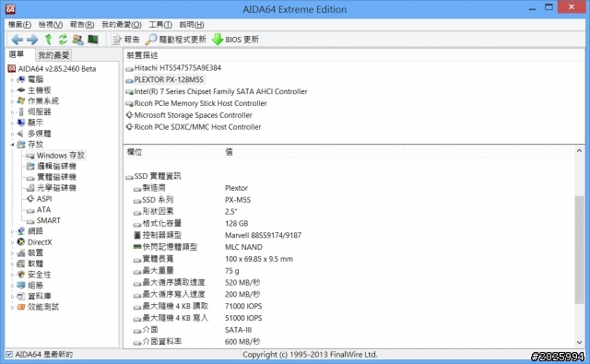The height and width of the screenshot is (364, 590).
Task: Select the 實體磁碟機 tree item
Action: coord(52,177)
